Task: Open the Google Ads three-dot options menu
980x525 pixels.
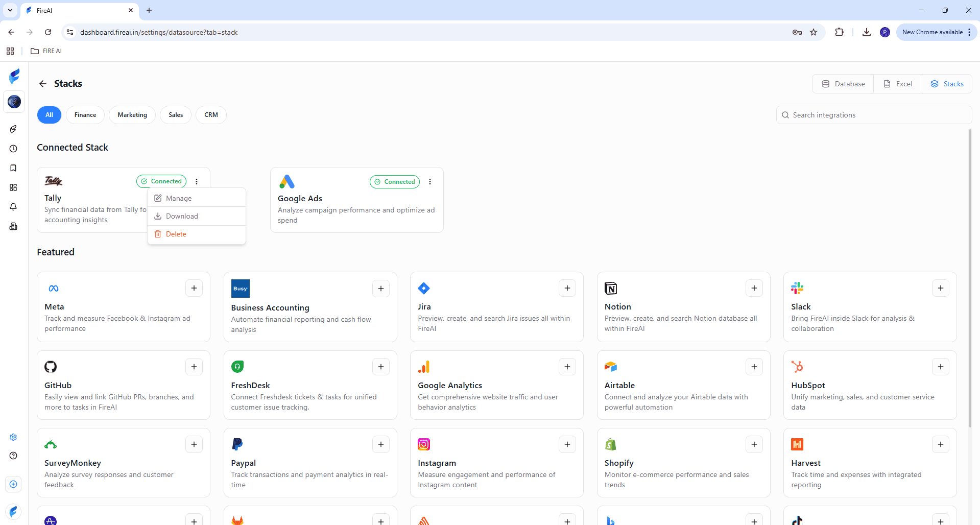Action: click(430, 182)
